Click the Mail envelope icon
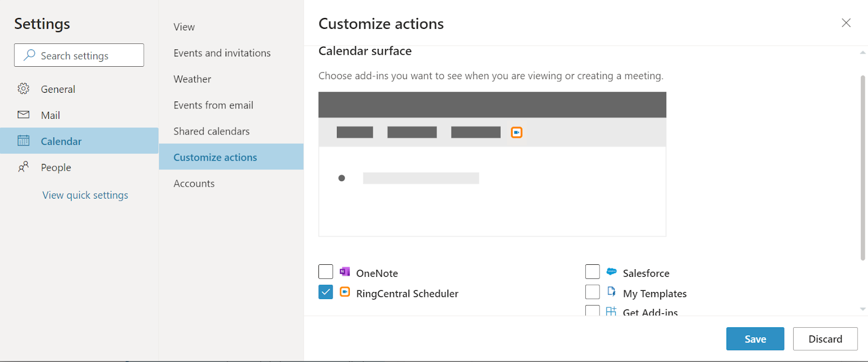This screenshot has height=362, width=868. tap(23, 115)
